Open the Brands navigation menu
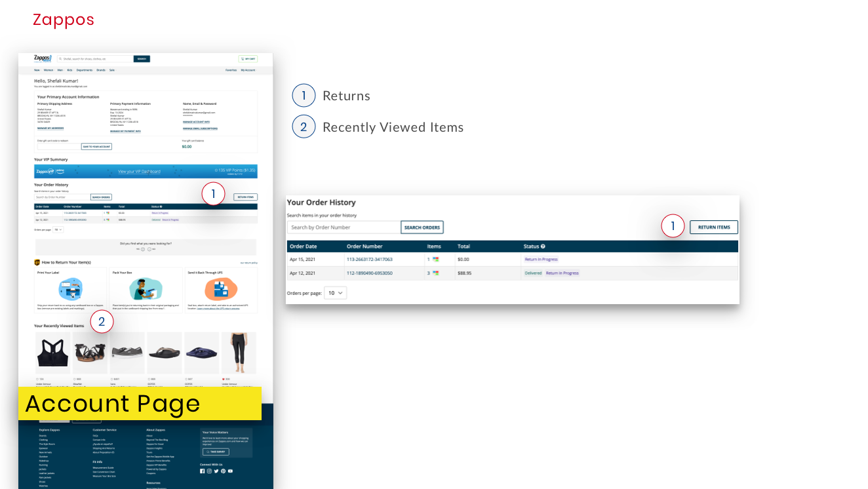868x489 pixels. pos(101,70)
